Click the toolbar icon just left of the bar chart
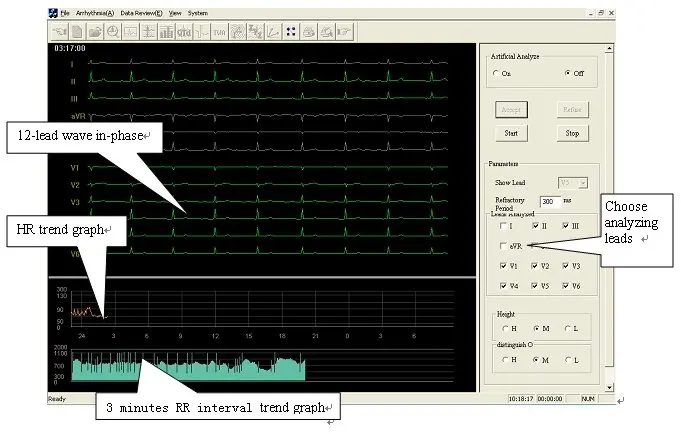681x434 pixels. tap(149, 32)
